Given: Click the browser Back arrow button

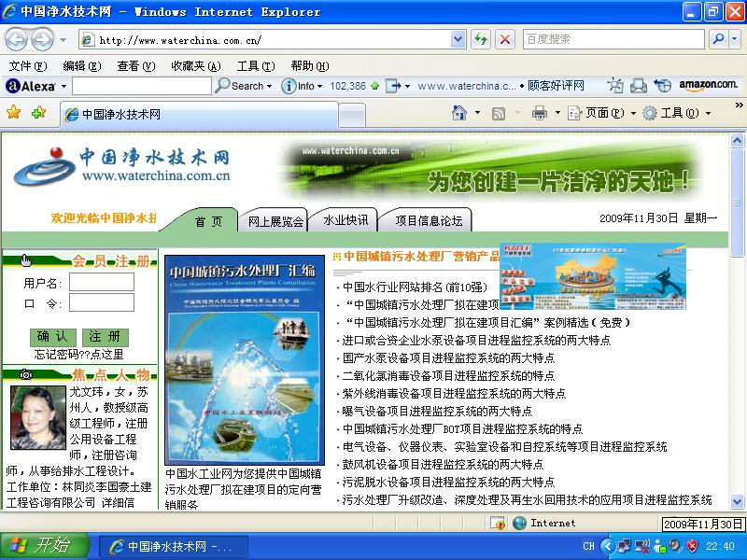Looking at the screenshot, I should (17, 39).
